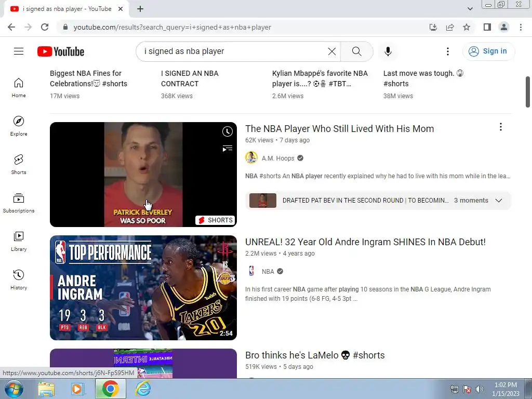The height and width of the screenshot is (399, 532).
Task: Open the Chrome profile avatar
Action: tap(504, 27)
